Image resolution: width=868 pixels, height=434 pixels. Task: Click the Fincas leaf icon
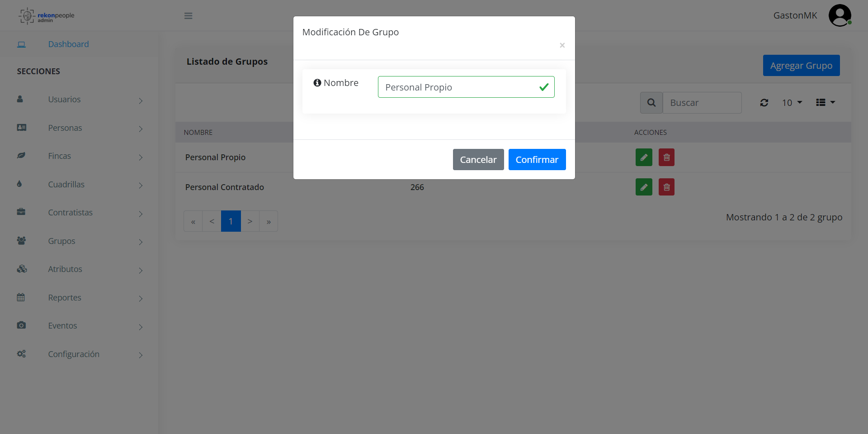click(x=21, y=156)
